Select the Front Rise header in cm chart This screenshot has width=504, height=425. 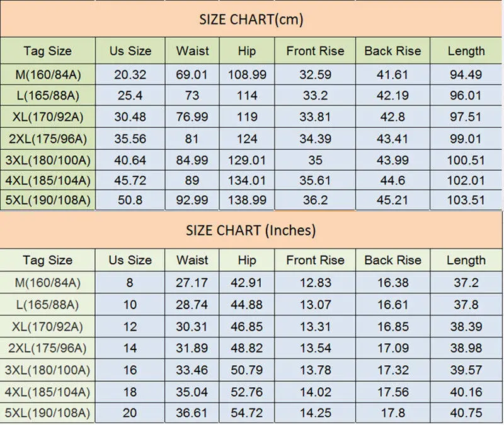[315, 51]
